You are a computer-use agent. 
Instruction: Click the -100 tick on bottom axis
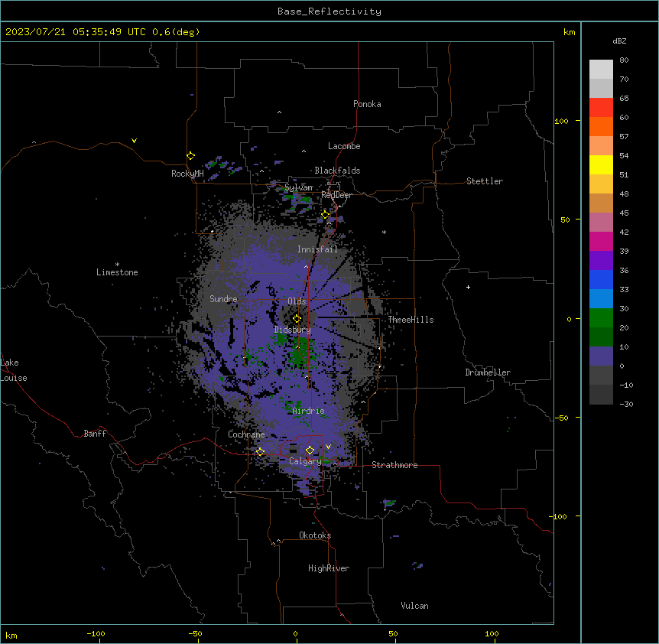coord(96,633)
